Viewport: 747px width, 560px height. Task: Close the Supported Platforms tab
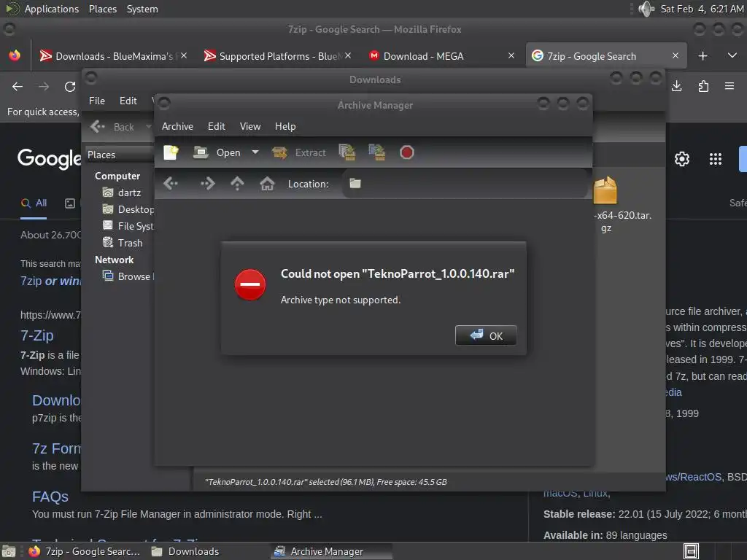tap(348, 55)
